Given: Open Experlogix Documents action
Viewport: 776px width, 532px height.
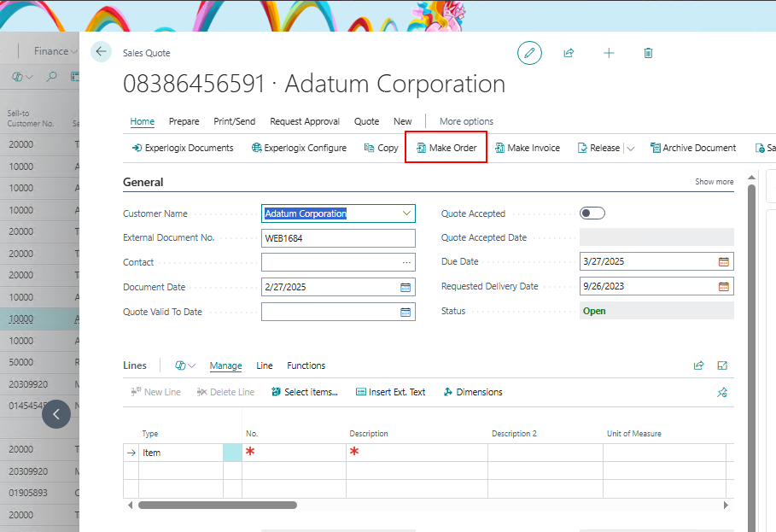Looking at the screenshot, I should (183, 148).
